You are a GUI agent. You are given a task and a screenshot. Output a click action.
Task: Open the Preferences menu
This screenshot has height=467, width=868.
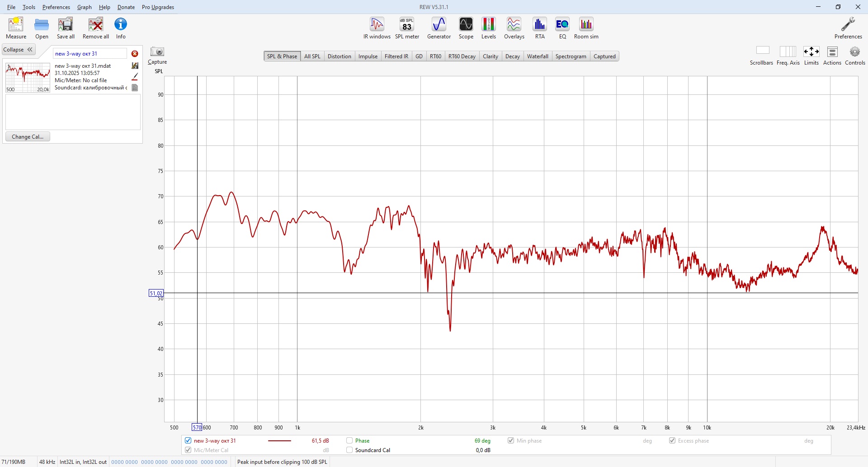56,7
